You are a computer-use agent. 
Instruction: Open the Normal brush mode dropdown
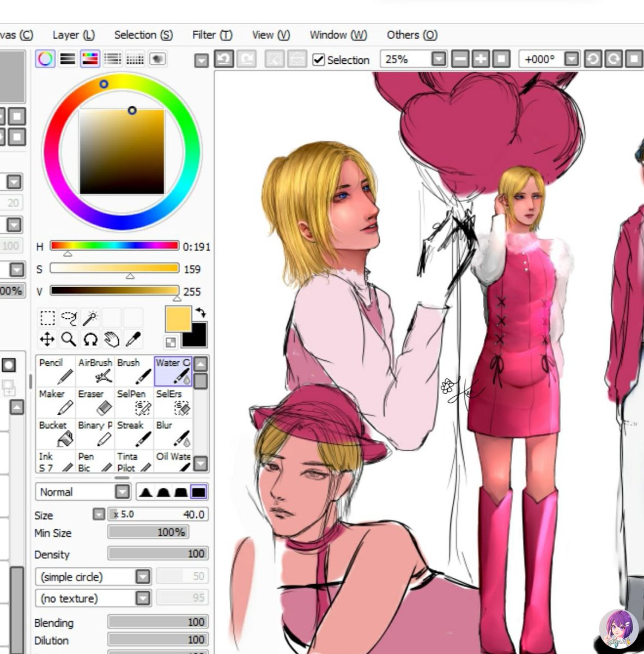click(123, 492)
